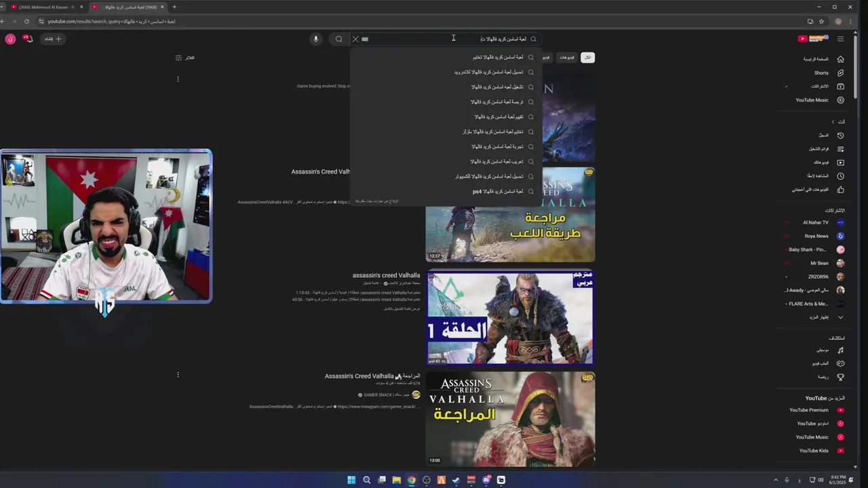Open new browser tab plus button
Image resolution: width=868 pixels, height=488 pixels.
[174, 7]
